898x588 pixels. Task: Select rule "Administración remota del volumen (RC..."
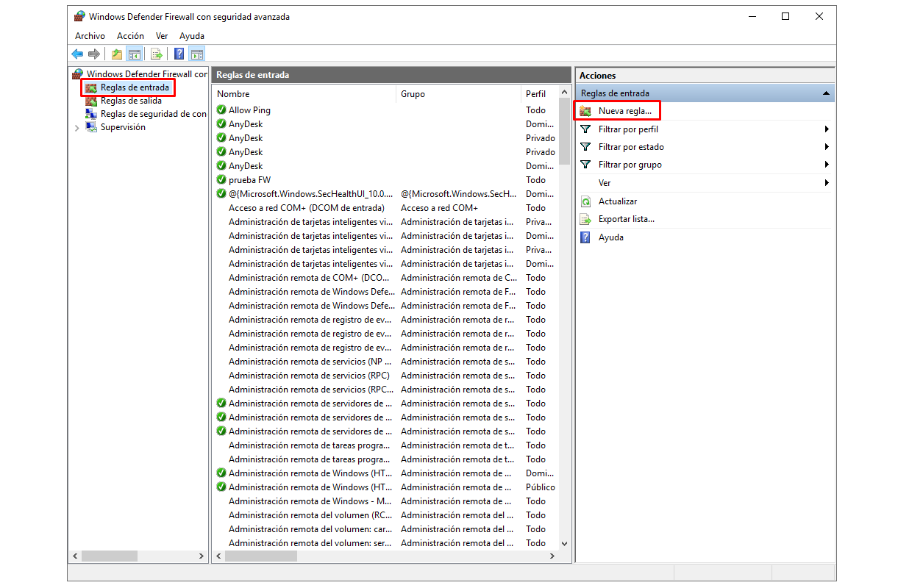310,515
